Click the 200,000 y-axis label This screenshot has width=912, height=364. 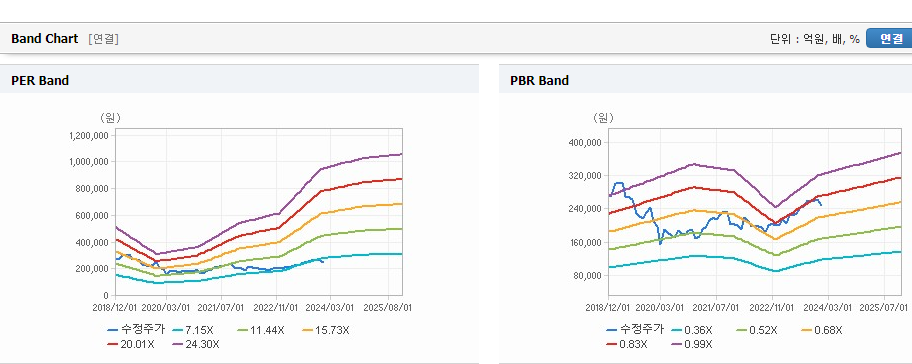click(x=93, y=269)
